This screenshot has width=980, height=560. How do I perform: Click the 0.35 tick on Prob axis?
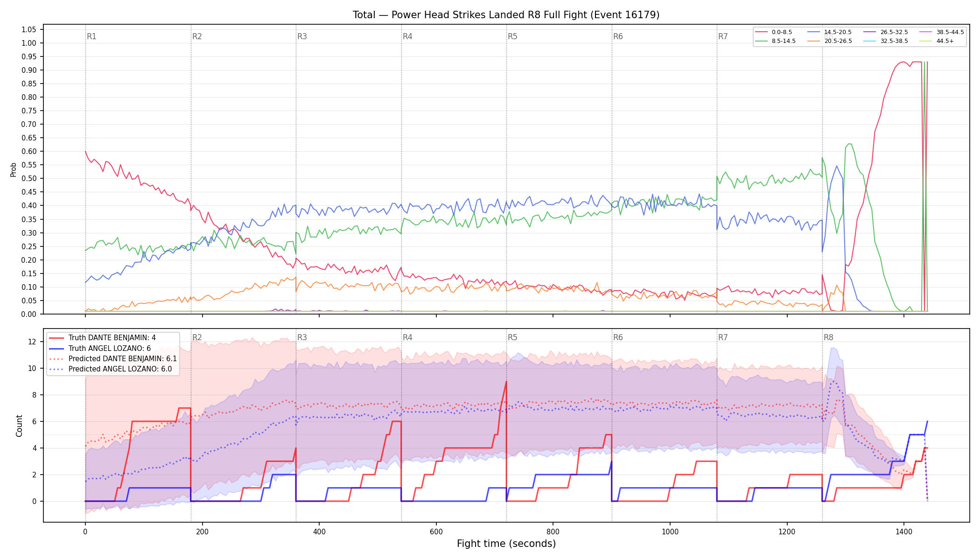tap(28, 219)
